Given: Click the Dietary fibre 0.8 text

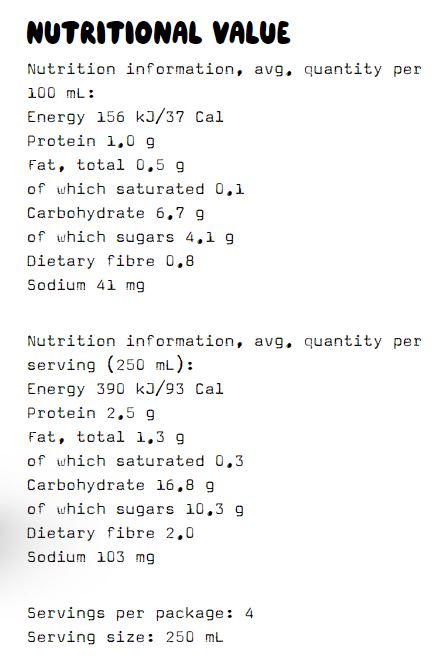Looking at the screenshot, I should (111, 261).
